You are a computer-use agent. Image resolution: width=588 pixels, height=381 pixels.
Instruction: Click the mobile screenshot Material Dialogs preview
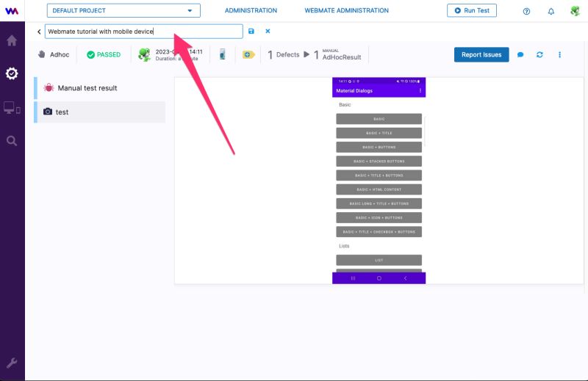point(379,181)
